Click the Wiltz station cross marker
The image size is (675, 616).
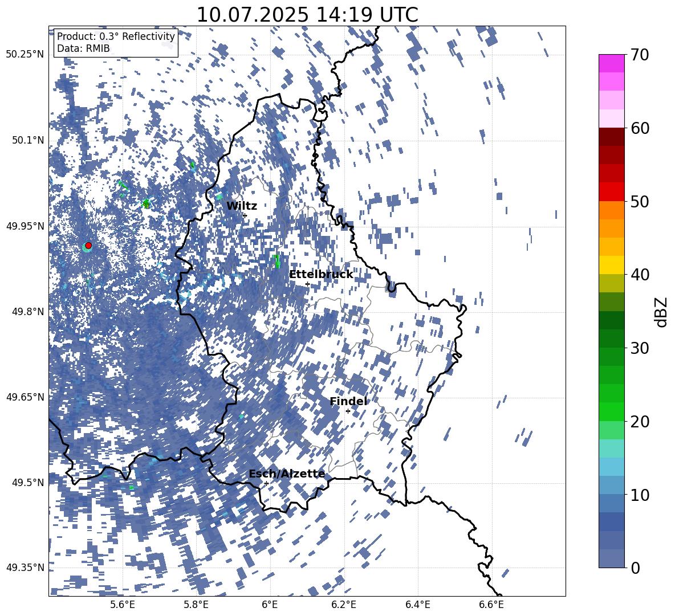[x=245, y=215]
